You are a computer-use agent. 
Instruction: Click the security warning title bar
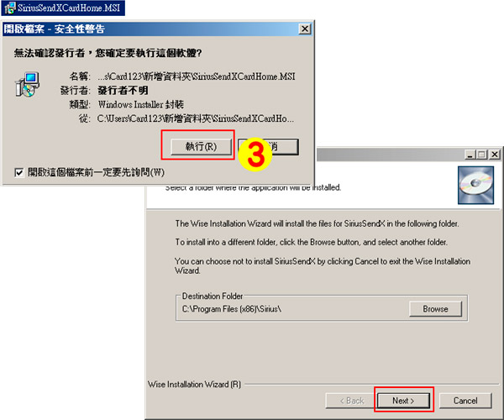151,29
